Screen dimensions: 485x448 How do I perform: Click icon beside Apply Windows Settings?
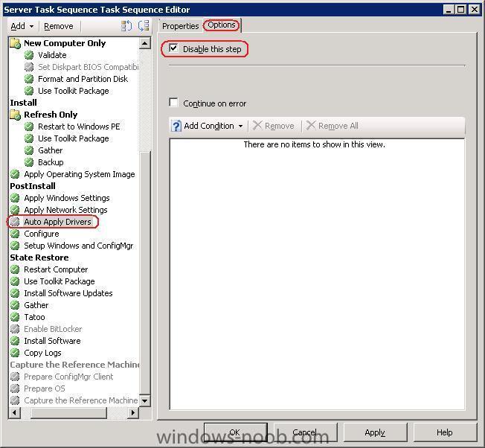(15, 198)
